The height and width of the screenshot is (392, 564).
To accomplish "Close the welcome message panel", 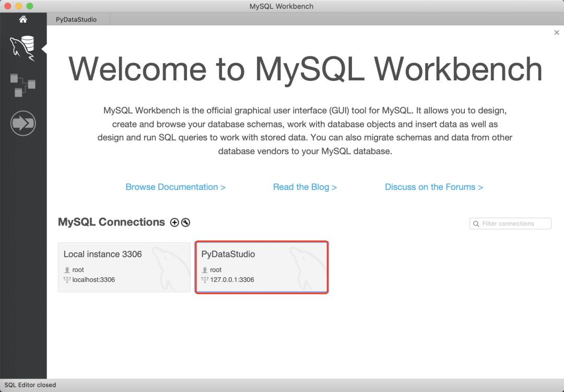I will (x=557, y=33).
